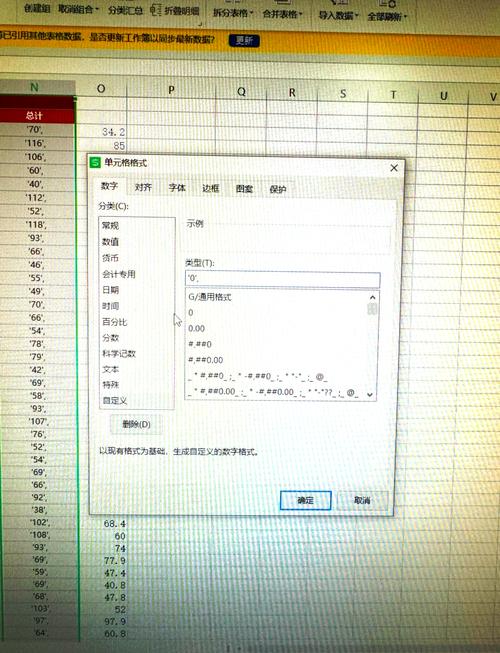
Task: Select 货币 category
Action: (x=137, y=258)
